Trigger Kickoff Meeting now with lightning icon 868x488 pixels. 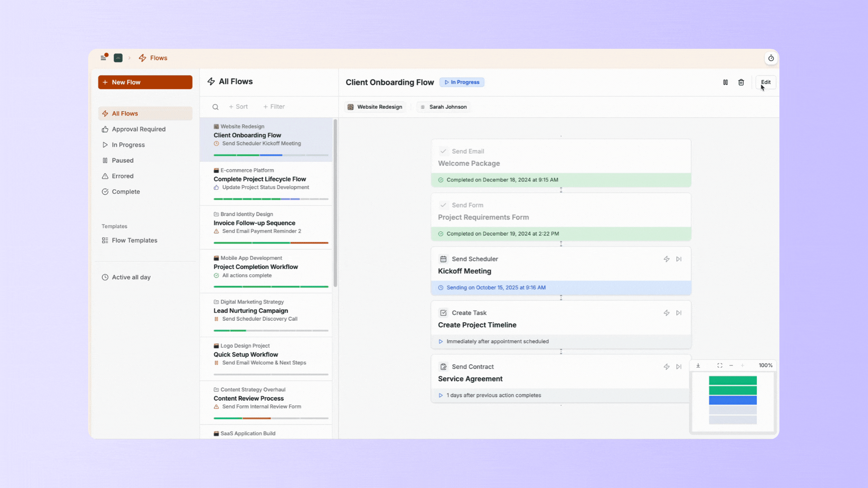tap(666, 259)
